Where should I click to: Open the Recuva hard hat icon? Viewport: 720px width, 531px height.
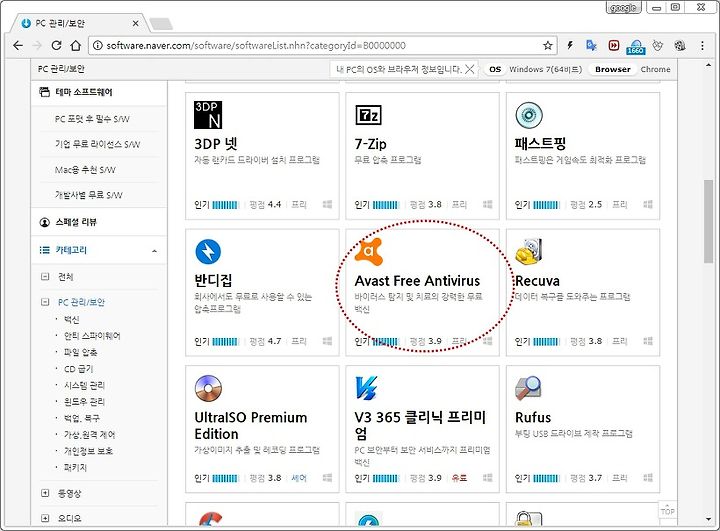tap(529, 252)
